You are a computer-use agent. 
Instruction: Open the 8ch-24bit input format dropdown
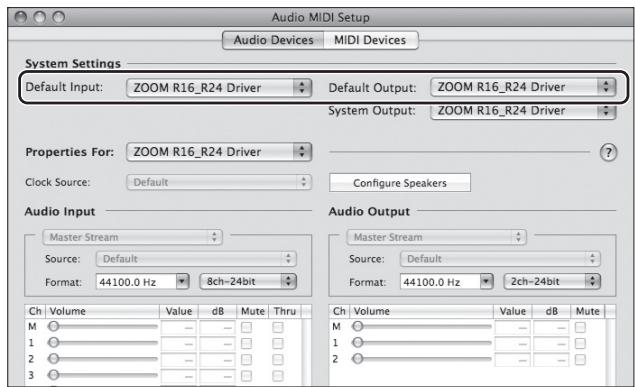coord(248,281)
